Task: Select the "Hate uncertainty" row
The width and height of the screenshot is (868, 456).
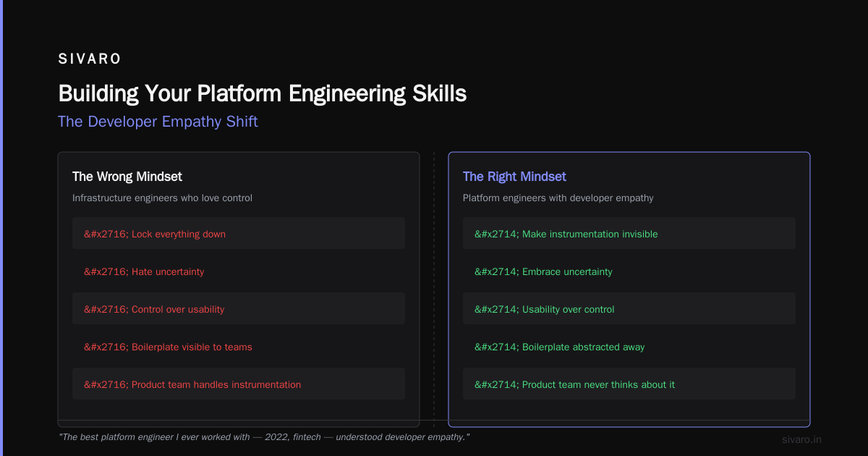Action: [x=239, y=271]
